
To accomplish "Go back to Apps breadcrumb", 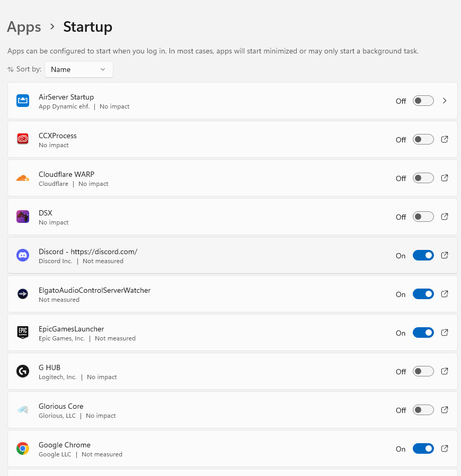I will [24, 26].
